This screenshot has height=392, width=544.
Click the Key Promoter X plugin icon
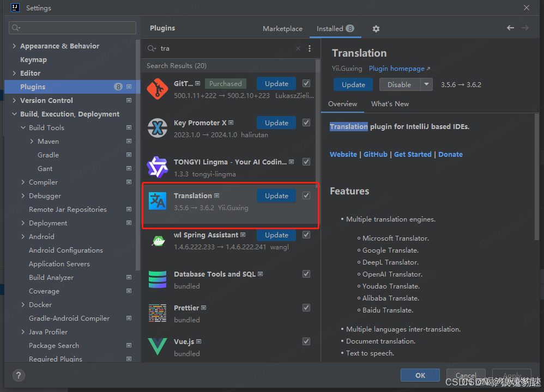coord(158,128)
